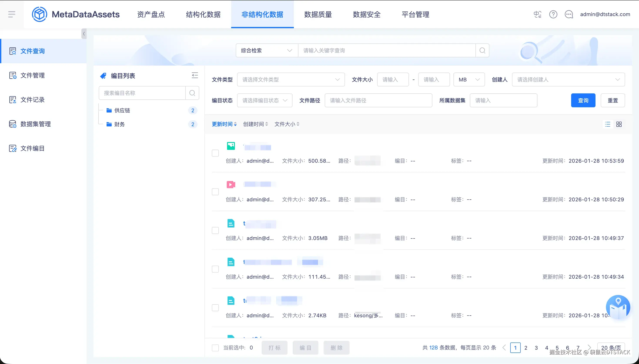Open the chat message icon

[569, 14]
